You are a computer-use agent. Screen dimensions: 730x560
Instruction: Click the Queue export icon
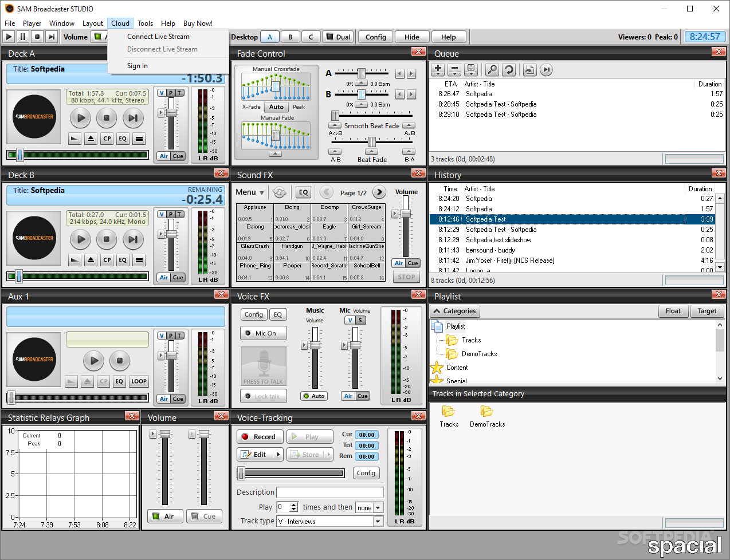point(529,69)
